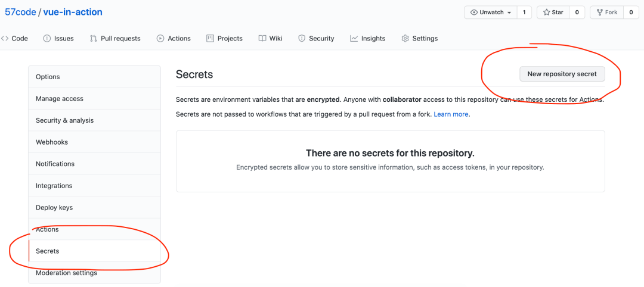
Task: Select Webhooks in settings sidebar
Action: 52,142
